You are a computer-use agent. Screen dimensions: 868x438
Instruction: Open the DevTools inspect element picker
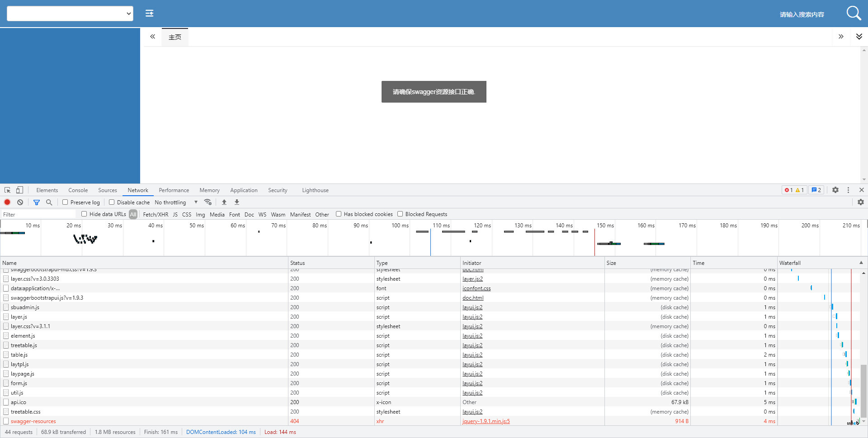(8, 190)
